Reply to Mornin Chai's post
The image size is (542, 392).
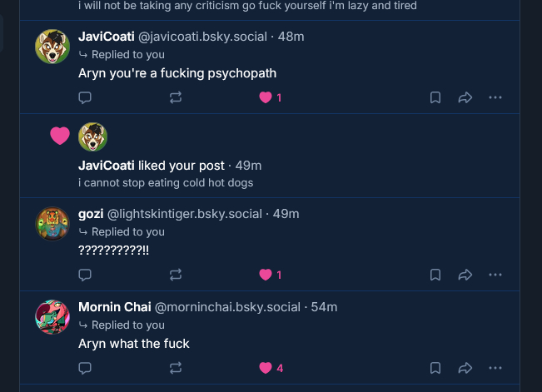tap(85, 368)
